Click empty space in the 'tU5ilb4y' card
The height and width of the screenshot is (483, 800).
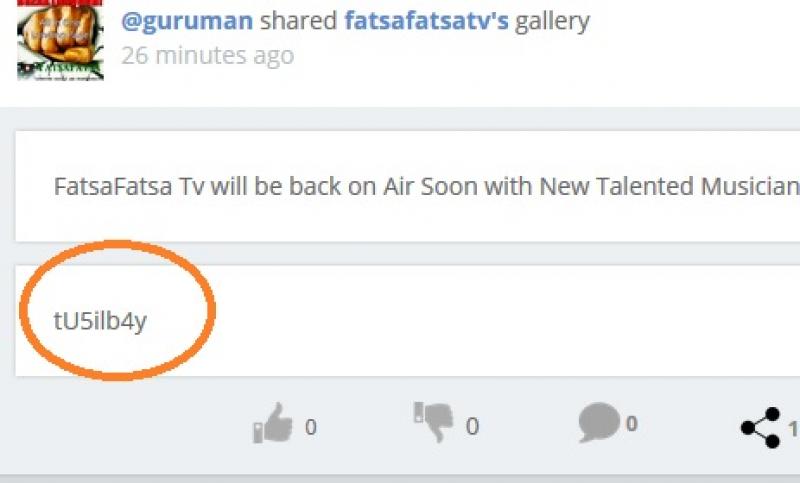coord(485,320)
